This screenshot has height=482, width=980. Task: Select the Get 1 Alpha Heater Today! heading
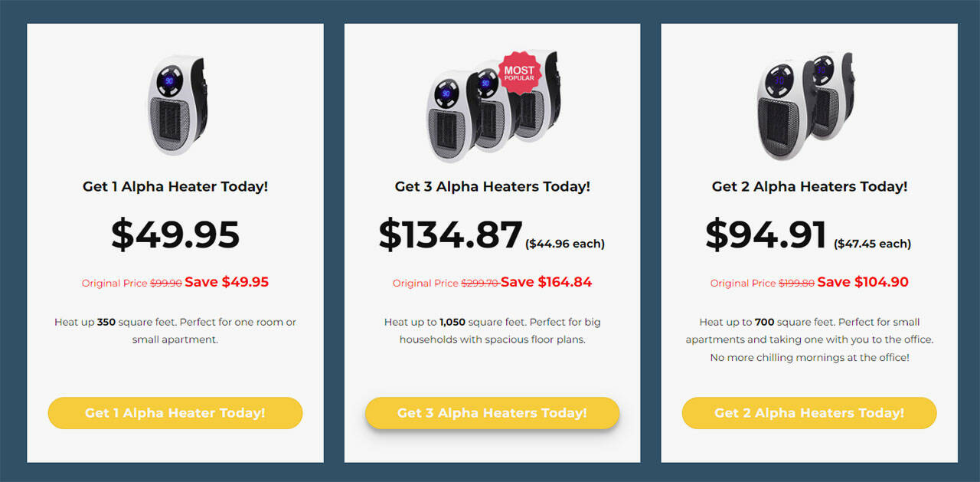(175, 186)
